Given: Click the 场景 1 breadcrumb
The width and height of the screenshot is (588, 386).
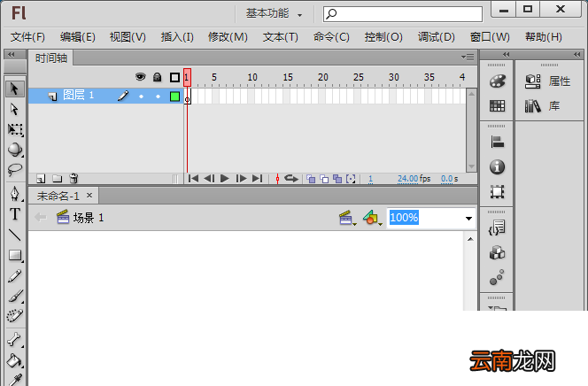Looking at the screenshot, I should point(80,218).
